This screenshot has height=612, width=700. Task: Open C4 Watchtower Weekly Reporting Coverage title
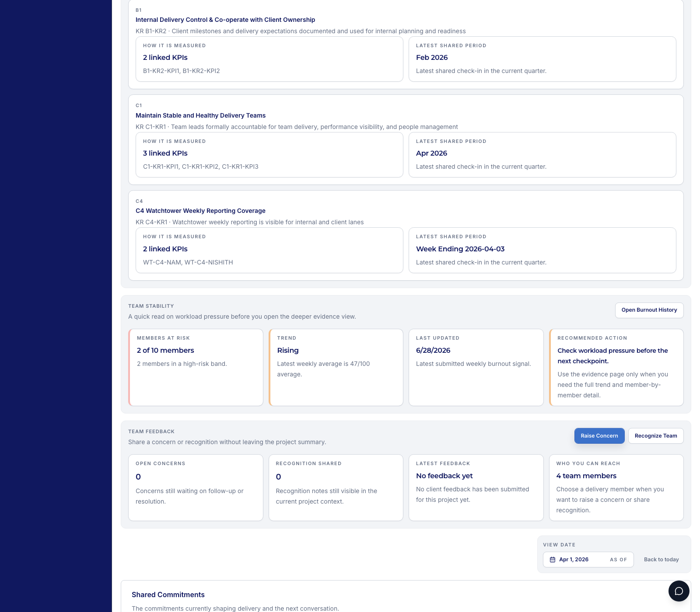point(200,211)
